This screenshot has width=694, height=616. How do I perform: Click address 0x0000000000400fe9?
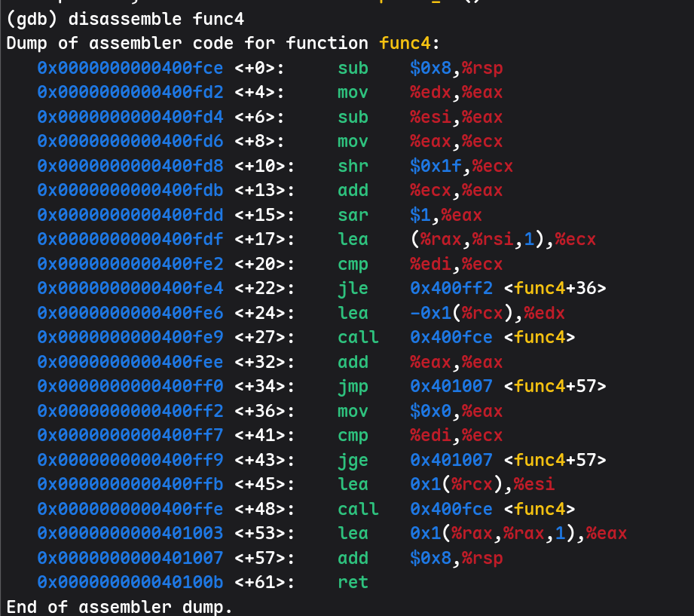coord(130,338)
